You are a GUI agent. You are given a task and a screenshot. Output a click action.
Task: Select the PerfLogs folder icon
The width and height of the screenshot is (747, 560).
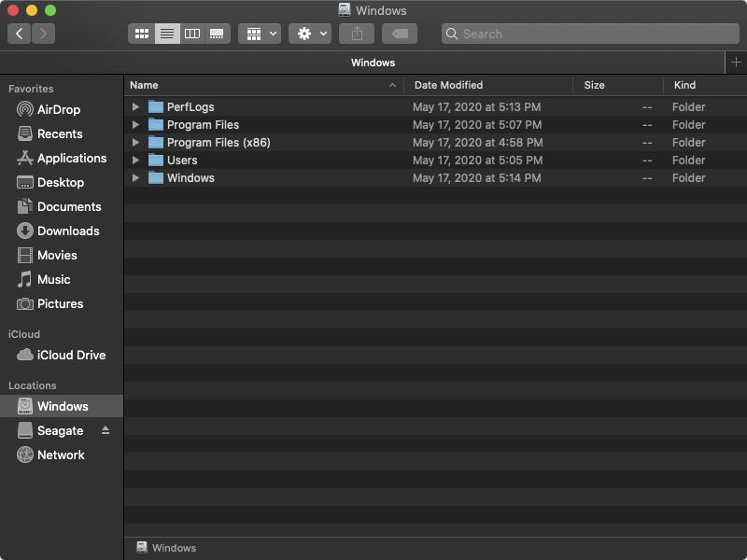[156, 106]
